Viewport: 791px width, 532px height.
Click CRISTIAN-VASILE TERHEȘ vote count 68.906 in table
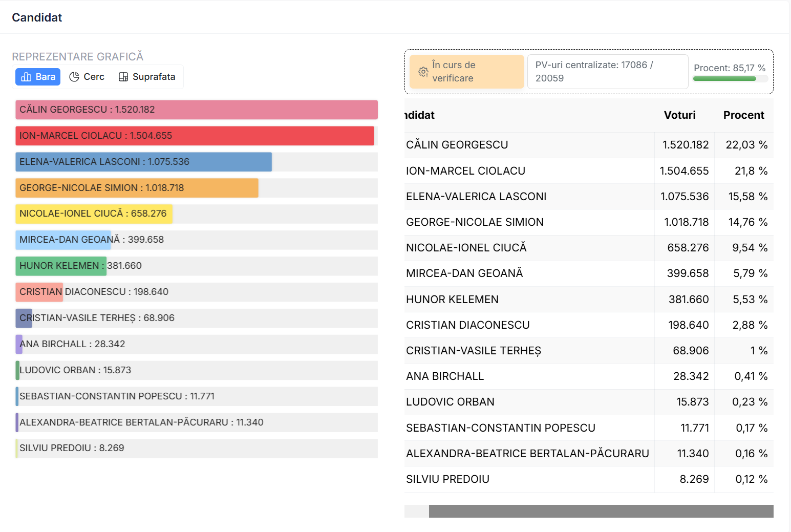coord(690,351)
